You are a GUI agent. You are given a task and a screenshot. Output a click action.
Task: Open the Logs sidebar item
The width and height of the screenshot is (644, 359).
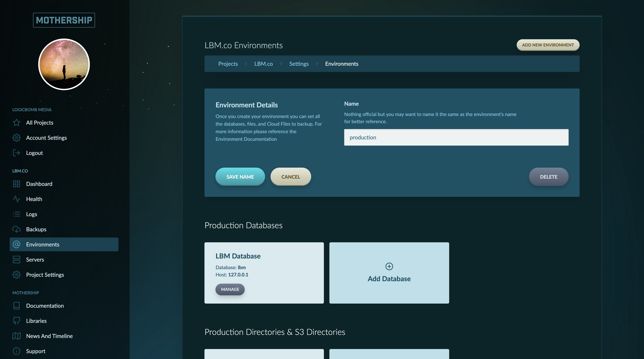[x=64, y=214]
